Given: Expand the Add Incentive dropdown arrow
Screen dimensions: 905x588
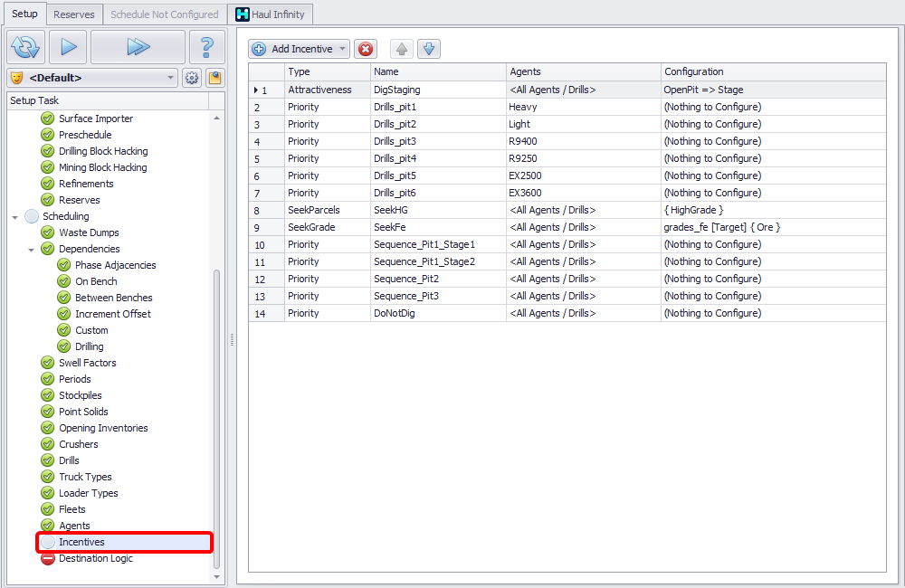Looking at the screenshot, I should pyautogui.click(x=343, y=49).
